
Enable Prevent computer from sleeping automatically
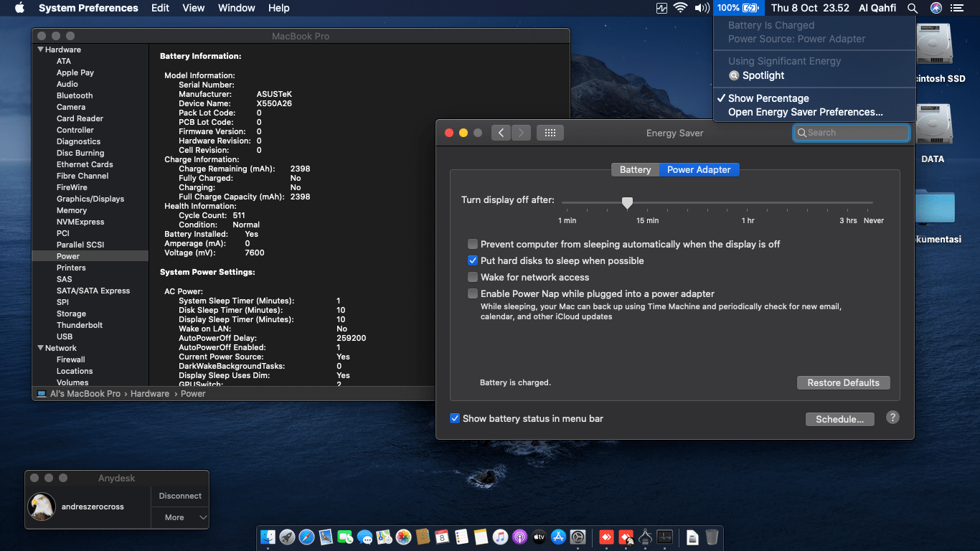pyautogui.click(x=473, y=244)
